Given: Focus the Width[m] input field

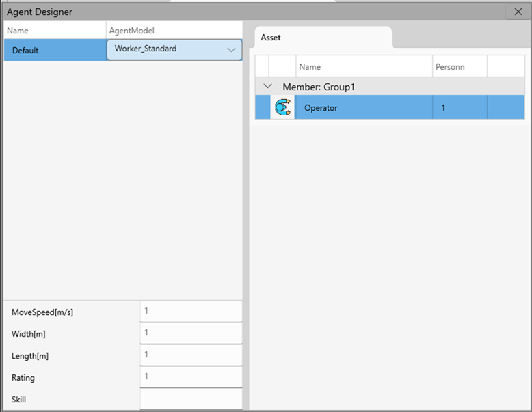Looking at the screenshot, I should click(191, 333).
